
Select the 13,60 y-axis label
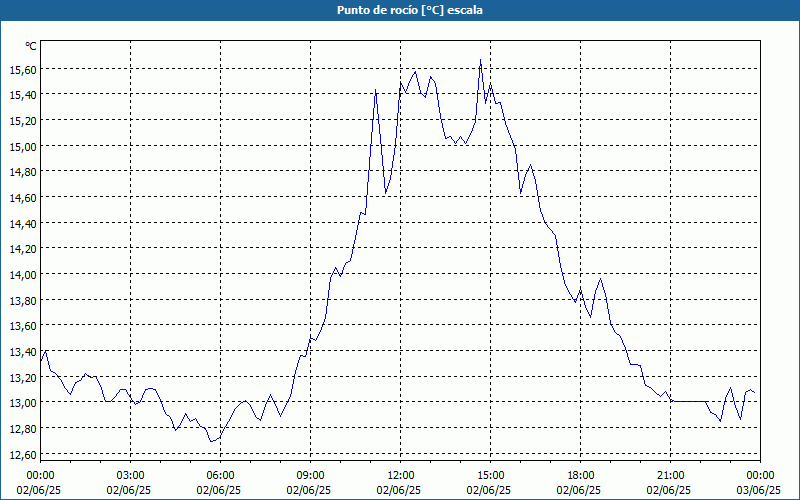[x=23, y=326]
